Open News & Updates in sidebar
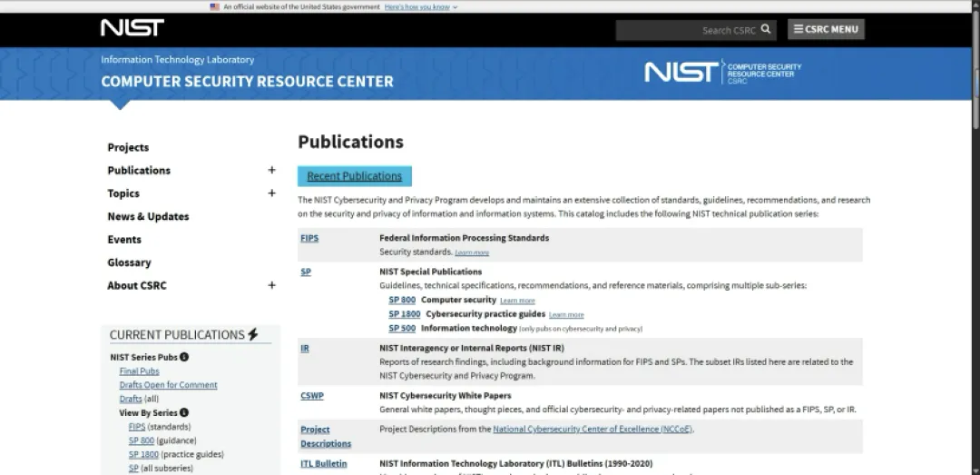The width and height of the screenshot is (980, 475). (x=148, y=216)
